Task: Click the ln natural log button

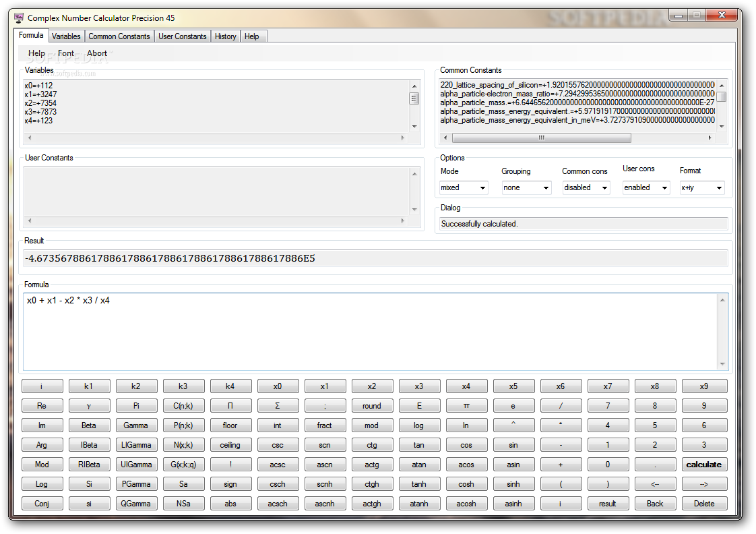Action: tap(466, 425)
